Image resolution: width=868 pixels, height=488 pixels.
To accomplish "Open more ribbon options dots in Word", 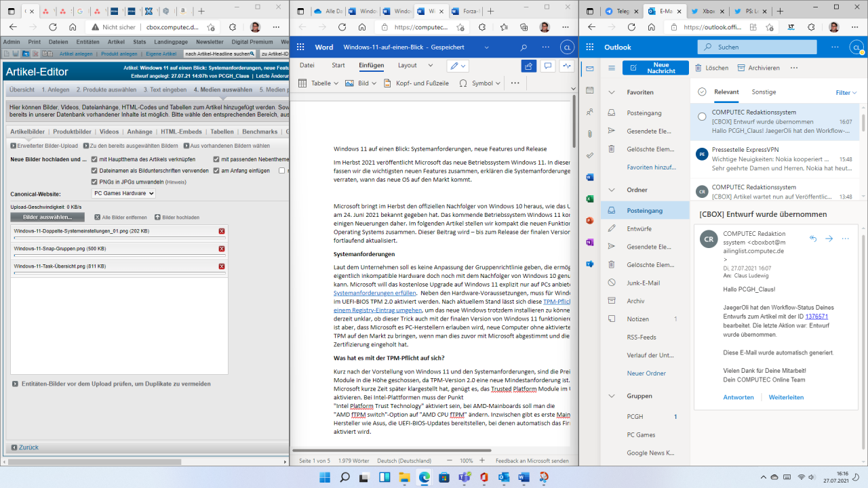I will pos(515,83).
